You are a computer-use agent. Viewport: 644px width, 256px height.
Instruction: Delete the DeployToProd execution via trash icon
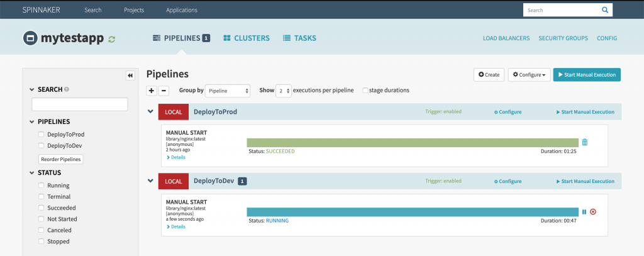(584, 142)
